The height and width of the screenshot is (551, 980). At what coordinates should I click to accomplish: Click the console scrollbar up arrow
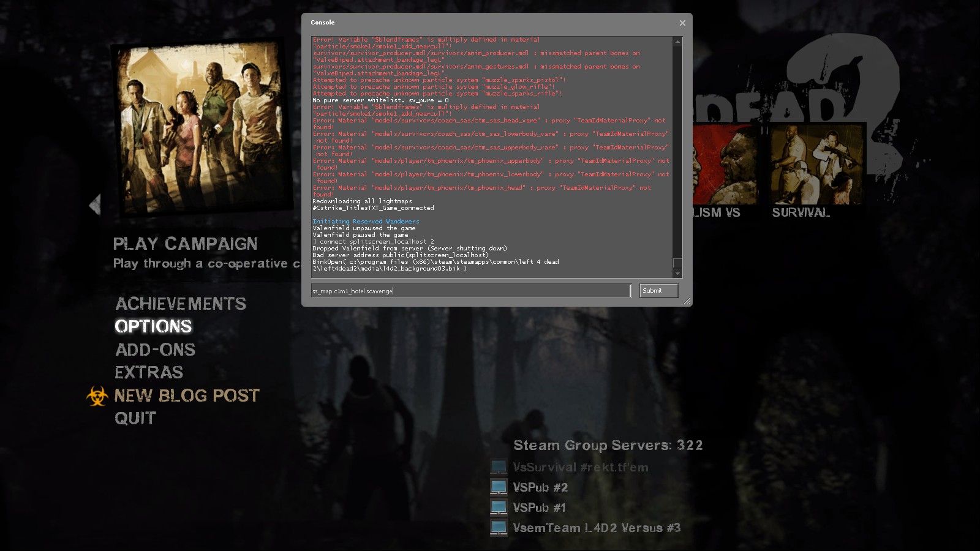677,42
